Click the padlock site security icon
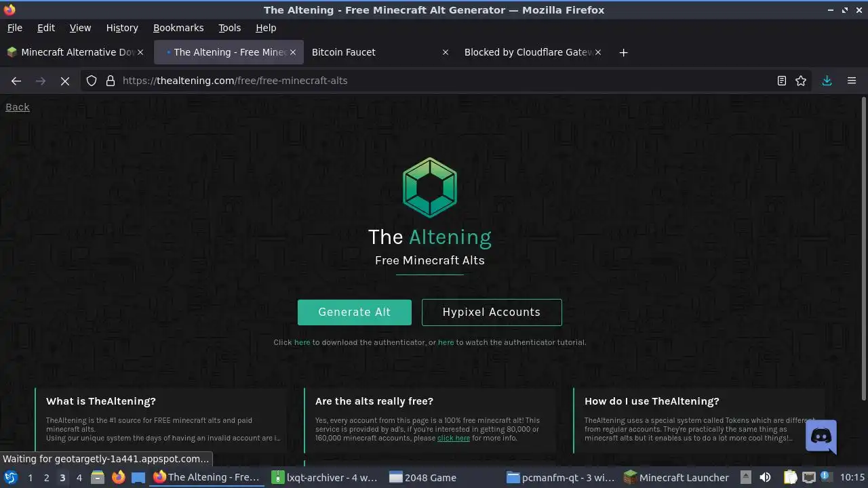 [x=111, y=81]
